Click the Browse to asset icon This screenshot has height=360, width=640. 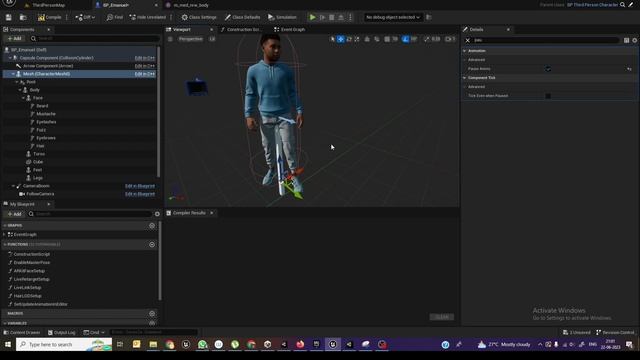pos(23,17)
